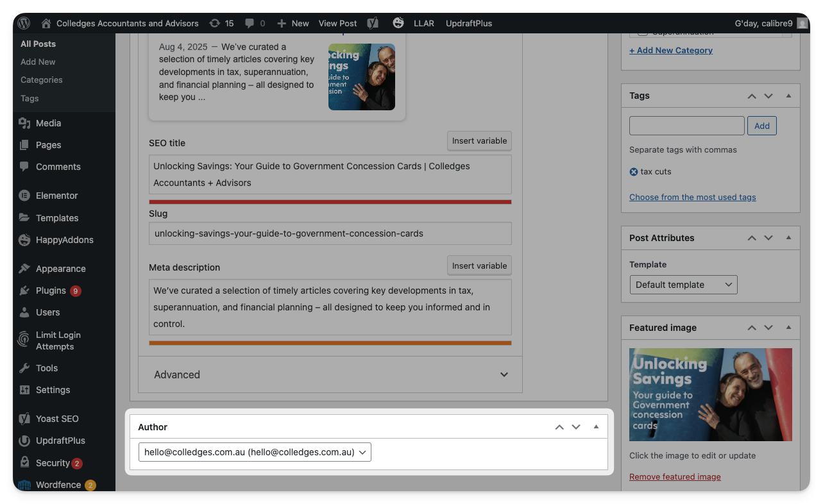
Task: Click the Yoast icon in admin bar
Action: coord(373,23)
